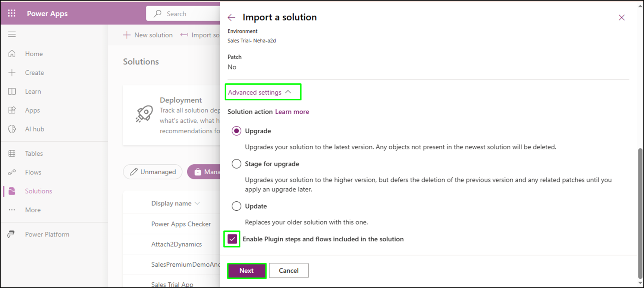The height and width of the screenshot is (288, 644).
Task: Select the Stage for upgrade option
Action: tap(237, 164)
